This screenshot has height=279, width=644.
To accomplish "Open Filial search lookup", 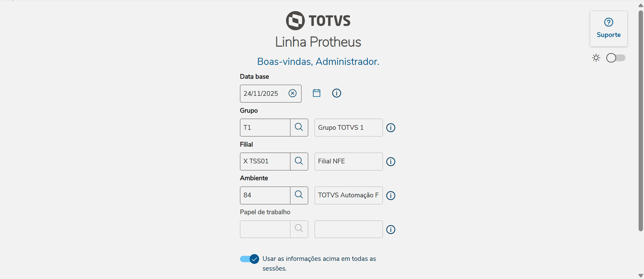I will tap(299, 161).
